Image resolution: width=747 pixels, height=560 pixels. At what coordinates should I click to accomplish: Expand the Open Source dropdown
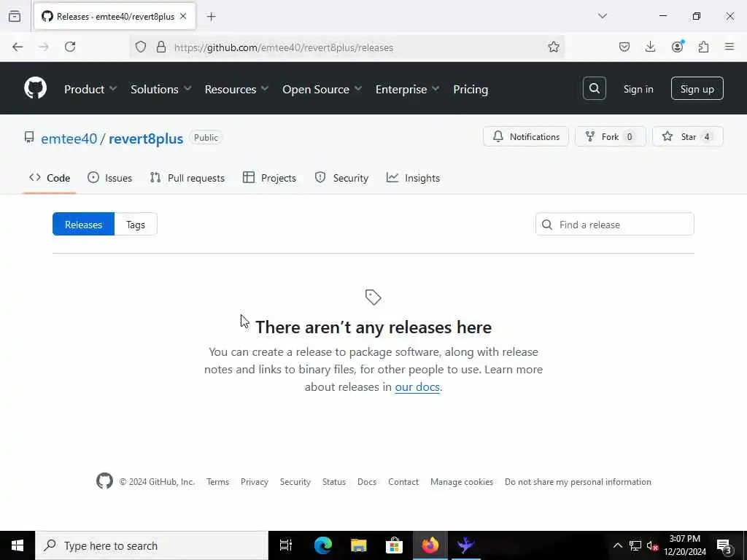tap(322, 89)
